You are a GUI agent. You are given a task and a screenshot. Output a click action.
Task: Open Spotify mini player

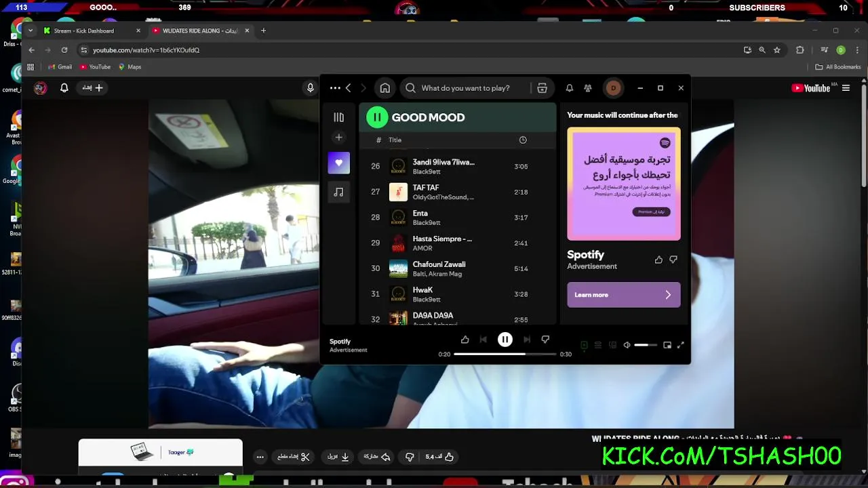pyautogui.click(x=667, y=345)
